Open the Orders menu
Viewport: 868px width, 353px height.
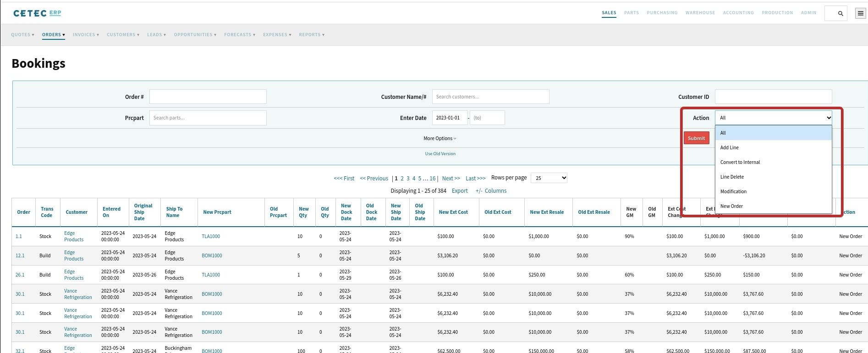(53, 35)
